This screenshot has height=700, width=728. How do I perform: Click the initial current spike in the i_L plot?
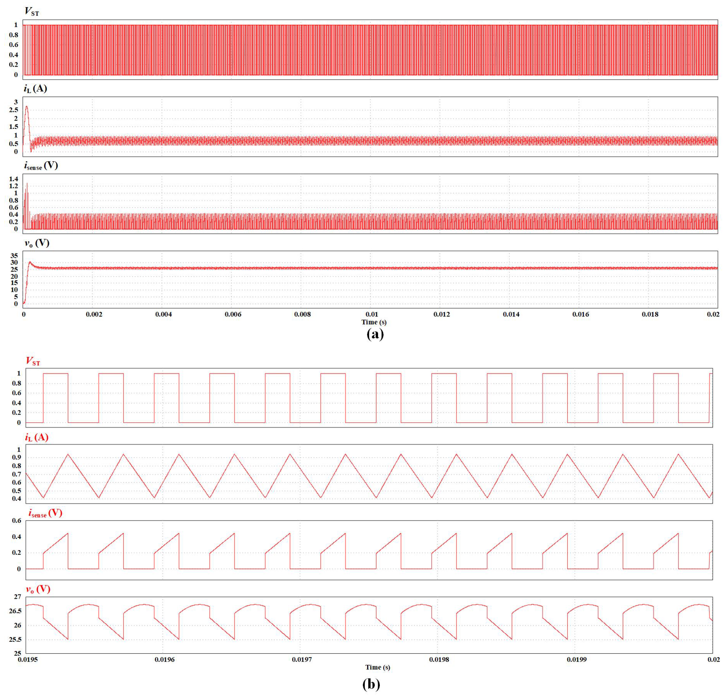click(x=27, y=107)
